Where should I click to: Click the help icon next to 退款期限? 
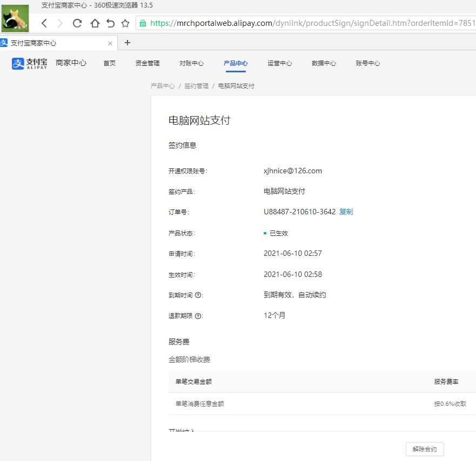pos(198,316)
